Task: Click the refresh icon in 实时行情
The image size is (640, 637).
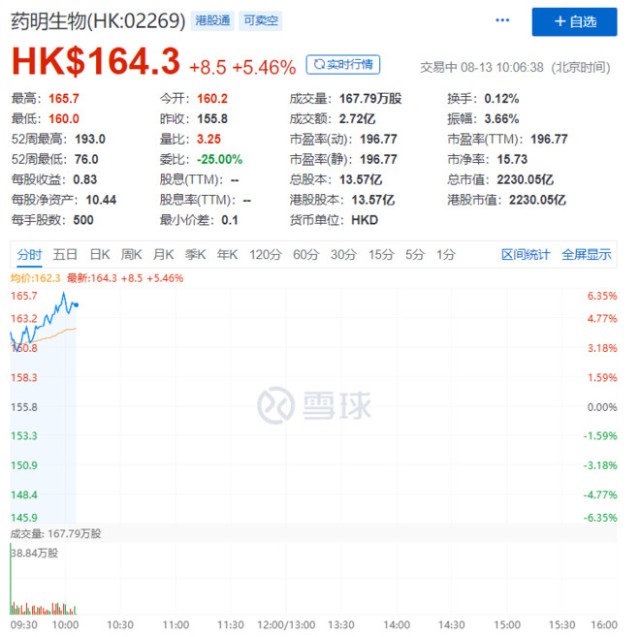Action: pyautogui.click(x=318, y=65)
